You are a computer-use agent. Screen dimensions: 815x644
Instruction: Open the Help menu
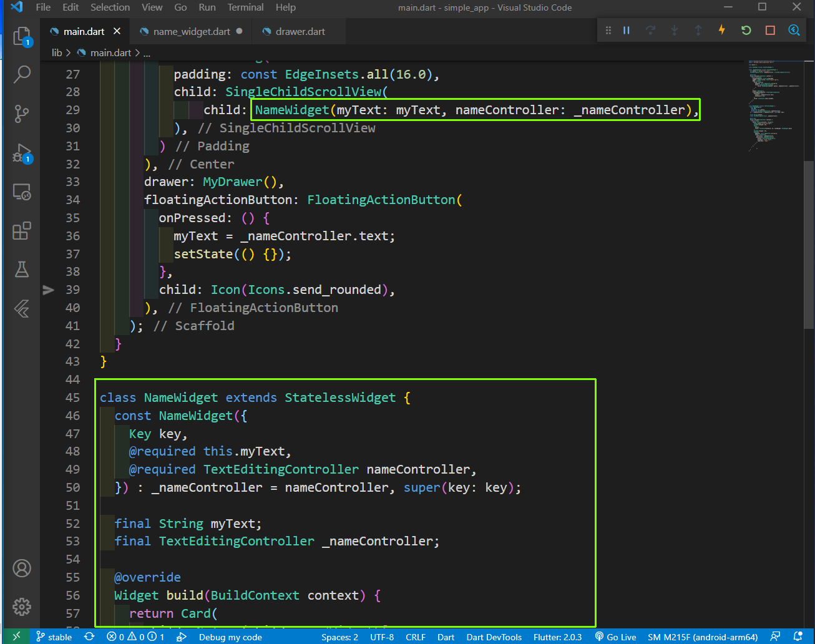(286, 7)
